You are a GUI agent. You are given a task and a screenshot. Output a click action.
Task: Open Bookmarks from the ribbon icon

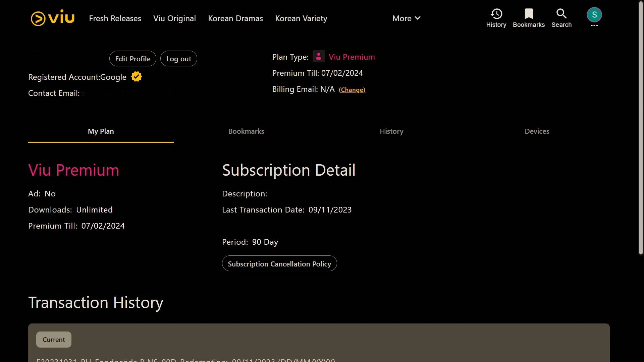(x=529, y=14)
